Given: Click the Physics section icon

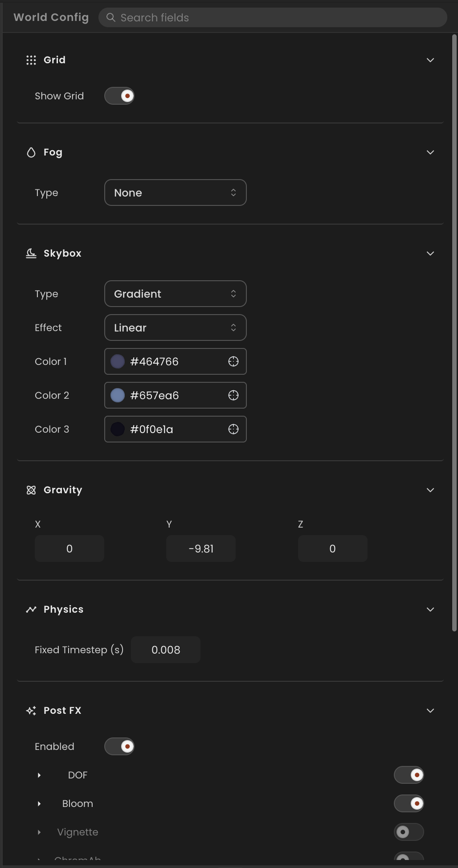Looking at the screenshot, I should [31, 610].
